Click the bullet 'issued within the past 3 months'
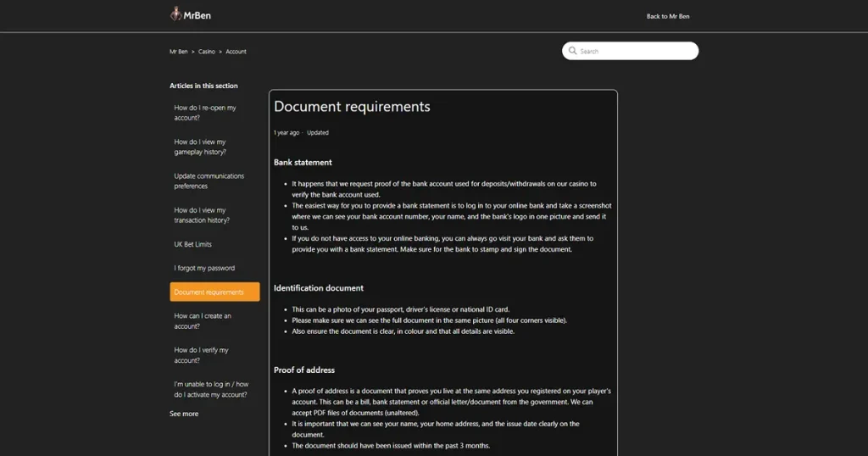The height and width of the screenshot is (456, 868). click(391, 446)
